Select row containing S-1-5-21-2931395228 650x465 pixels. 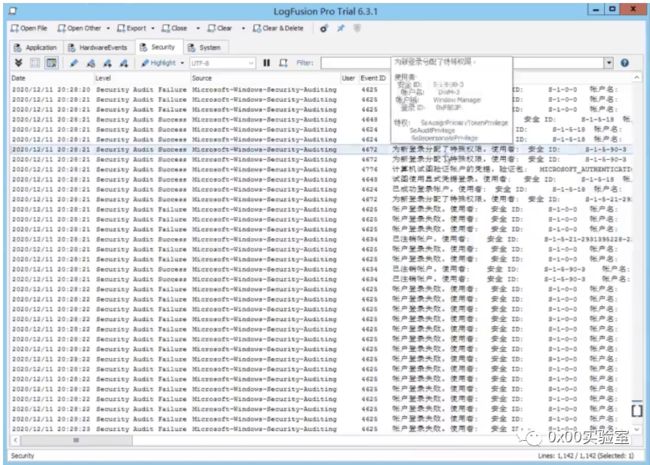coord(321,239)
